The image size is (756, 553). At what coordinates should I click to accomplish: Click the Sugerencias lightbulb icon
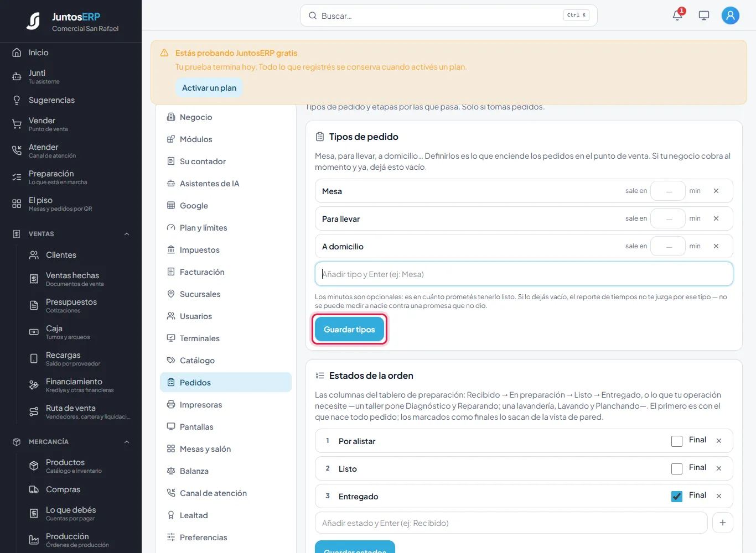click(17, 100)
